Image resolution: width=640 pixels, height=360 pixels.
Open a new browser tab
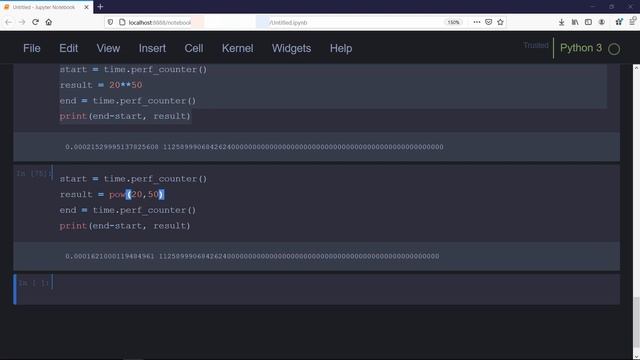pos(100,7)
